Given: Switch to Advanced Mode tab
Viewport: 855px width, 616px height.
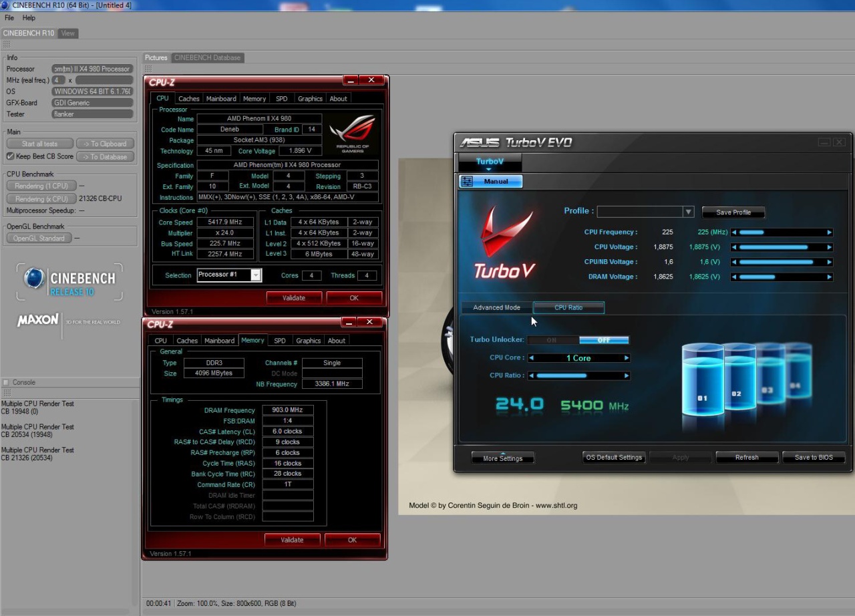Looking at the screenshot, I should tap(496, 307).
